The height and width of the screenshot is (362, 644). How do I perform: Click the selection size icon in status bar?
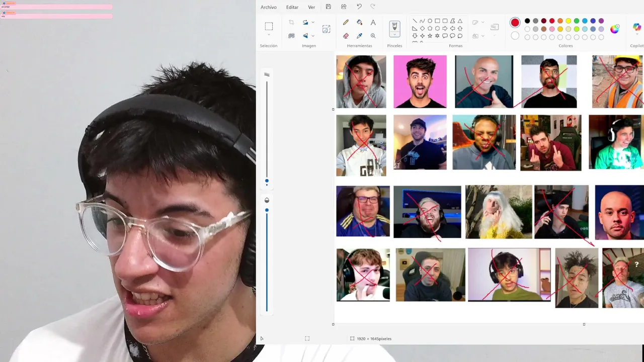click(307, 339)
